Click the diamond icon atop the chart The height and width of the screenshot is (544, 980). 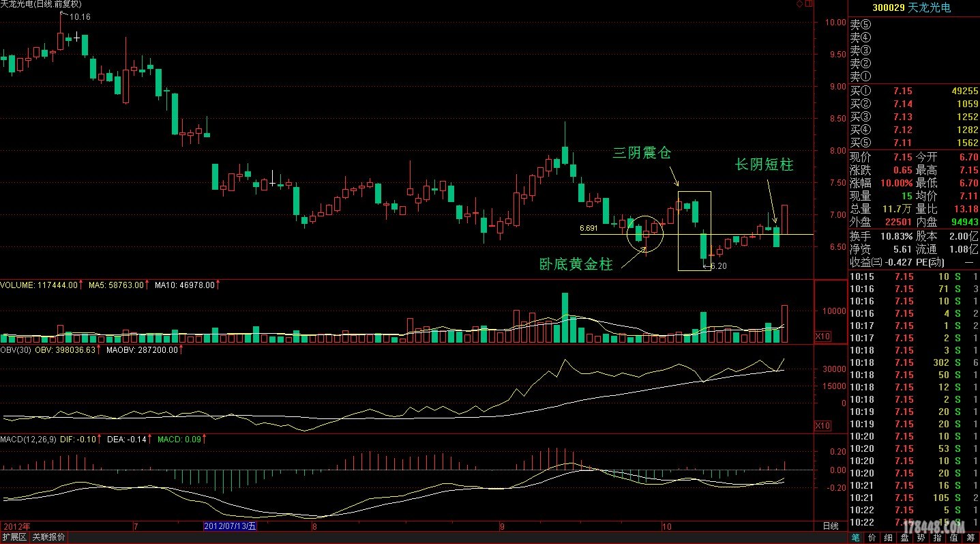[x=799, y=4]
